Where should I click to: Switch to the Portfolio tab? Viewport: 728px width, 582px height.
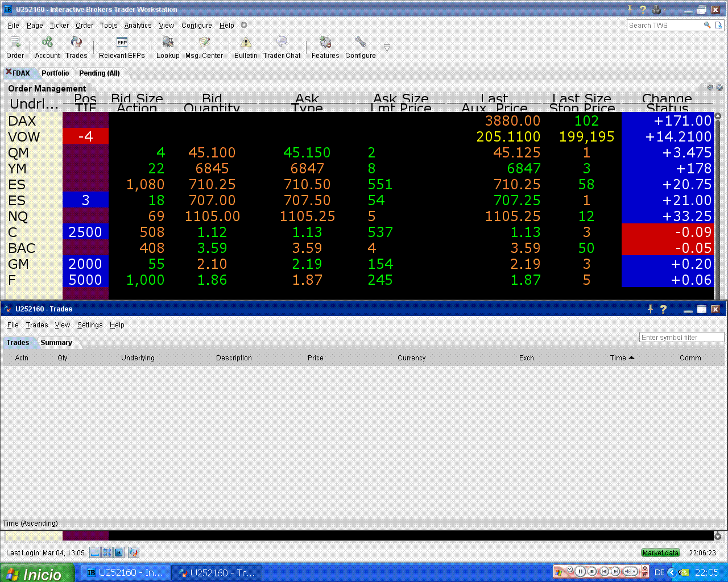tap(55, 73)
